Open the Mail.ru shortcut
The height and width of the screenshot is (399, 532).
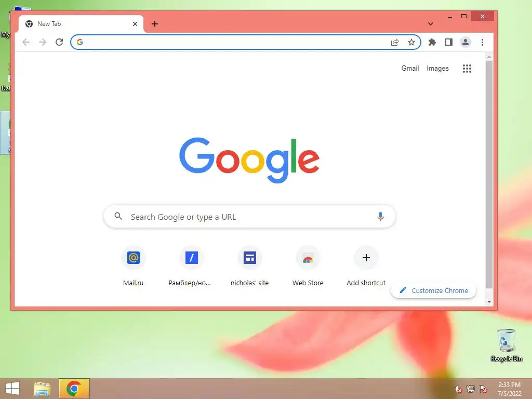pos(134,266)
